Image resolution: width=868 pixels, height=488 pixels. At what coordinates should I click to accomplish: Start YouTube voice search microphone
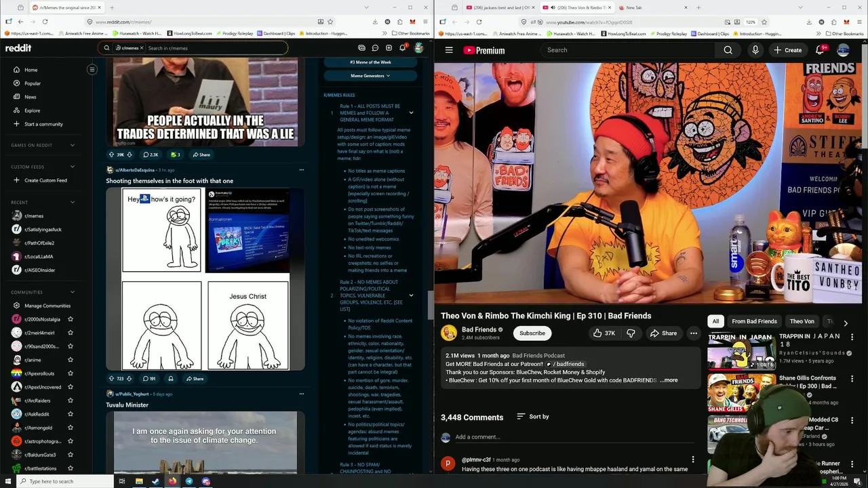[x=755, y=50]
